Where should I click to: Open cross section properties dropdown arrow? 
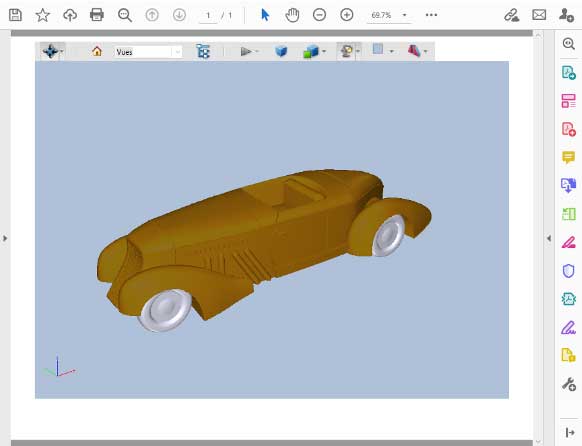point(426,51)
